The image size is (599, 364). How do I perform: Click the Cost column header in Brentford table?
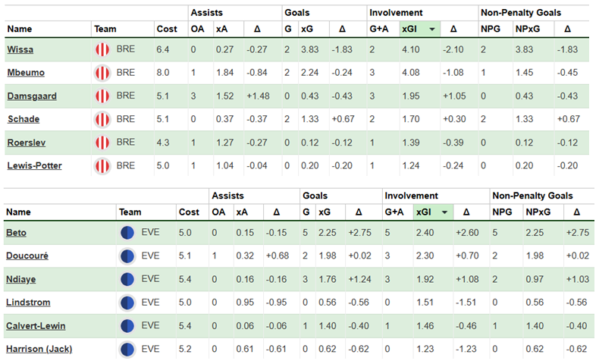pos(165,30)
